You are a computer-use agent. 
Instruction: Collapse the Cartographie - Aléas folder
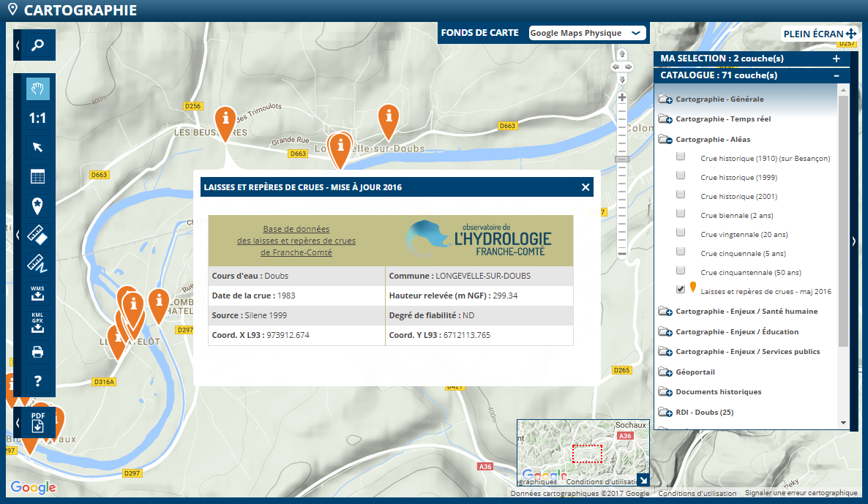[x=665, y=140]
